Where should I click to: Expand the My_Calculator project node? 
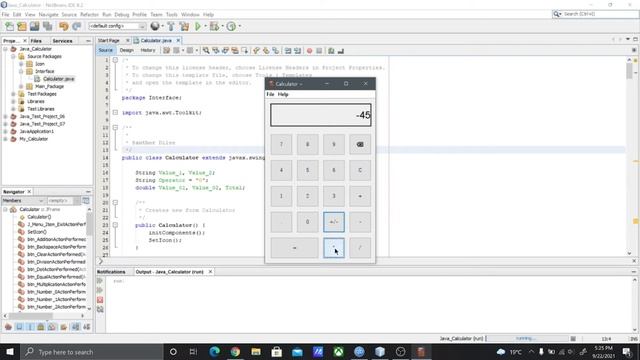pyautogui.click(x=6, y=139)
